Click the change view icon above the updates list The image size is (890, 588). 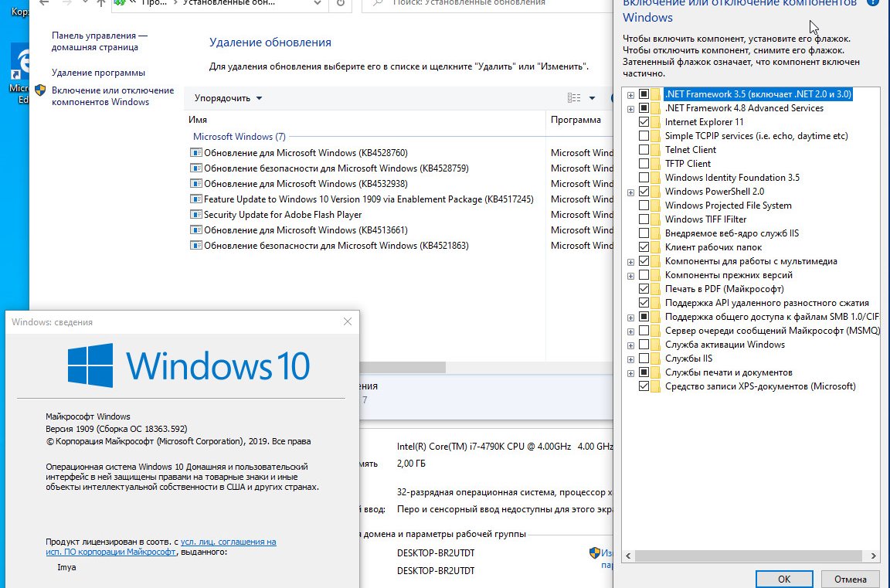574,98
